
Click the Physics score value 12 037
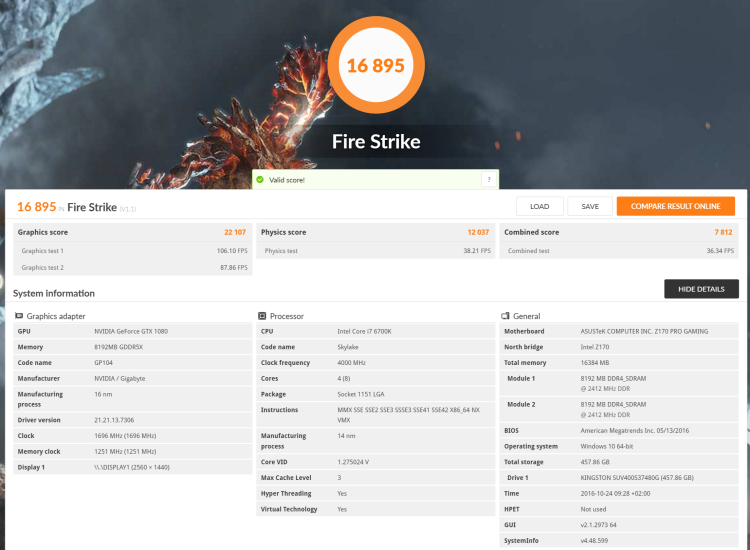(x=478, y=232)
